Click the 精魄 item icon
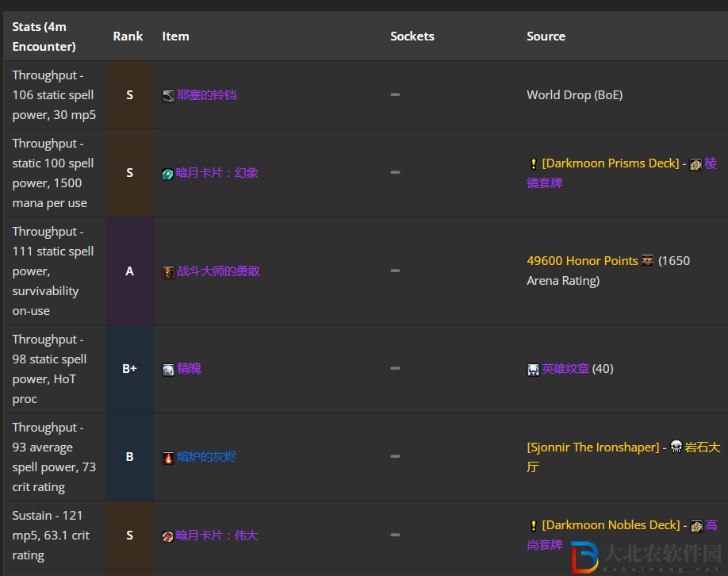This screenshot has width=728, height=576. [168, 370]
